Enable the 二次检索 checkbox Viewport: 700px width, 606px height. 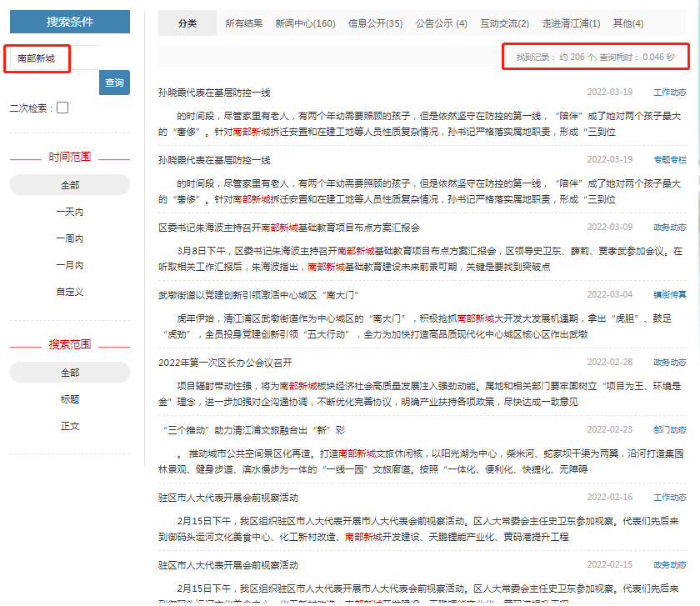[62, 108]
